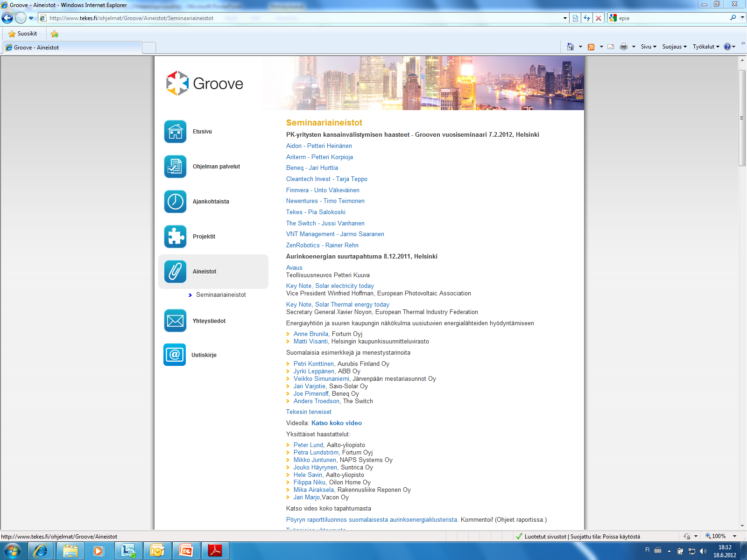Screen dimensions: 747x560
Task: Open the Cleantech Invest - Tarja Teppo link
Action: (327, 179)
